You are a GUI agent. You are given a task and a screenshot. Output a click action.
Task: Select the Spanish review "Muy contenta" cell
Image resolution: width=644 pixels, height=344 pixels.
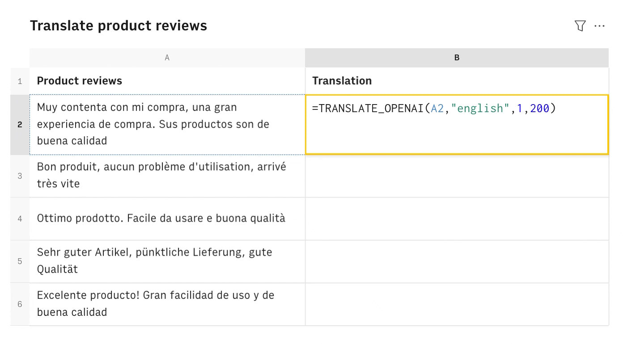[x=167, y=125]
